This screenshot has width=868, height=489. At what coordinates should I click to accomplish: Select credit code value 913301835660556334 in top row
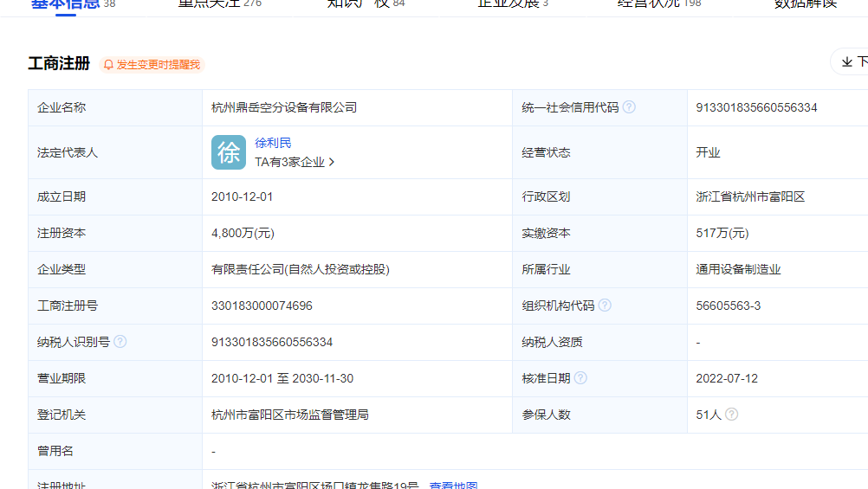point(756,107)
